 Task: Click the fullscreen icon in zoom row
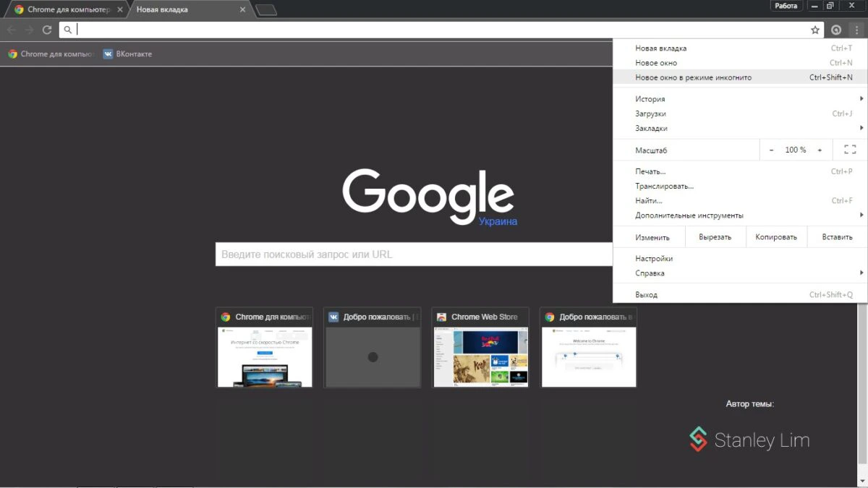click(850, 150)
